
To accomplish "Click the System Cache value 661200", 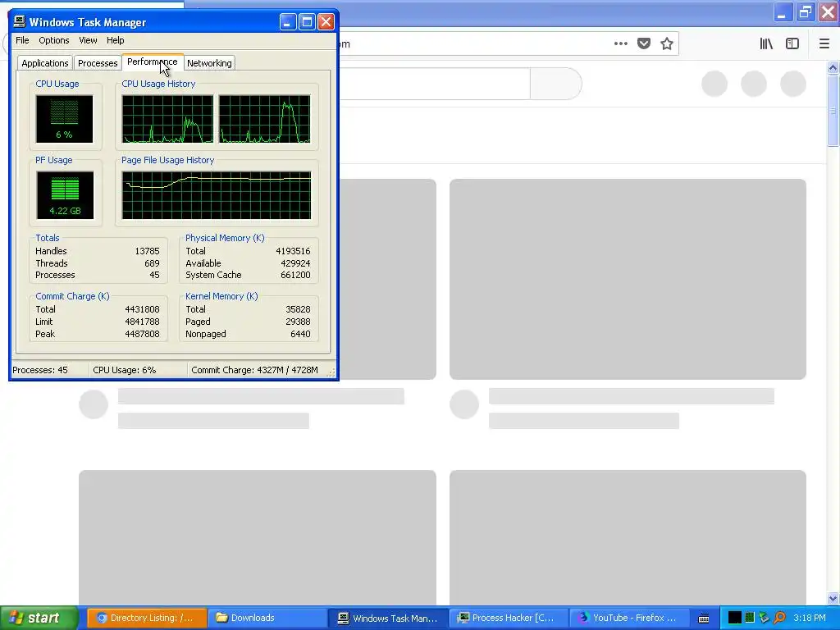I will point(295,275).
